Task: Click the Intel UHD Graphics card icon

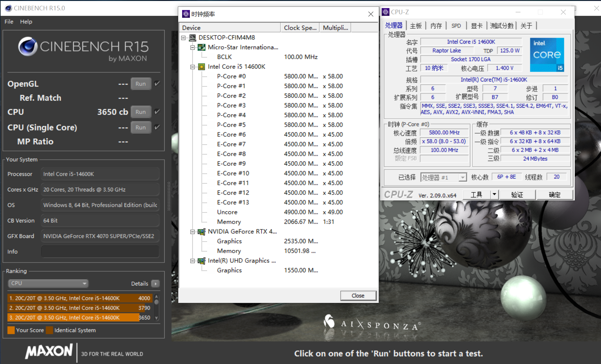Action: pos(202,261)
